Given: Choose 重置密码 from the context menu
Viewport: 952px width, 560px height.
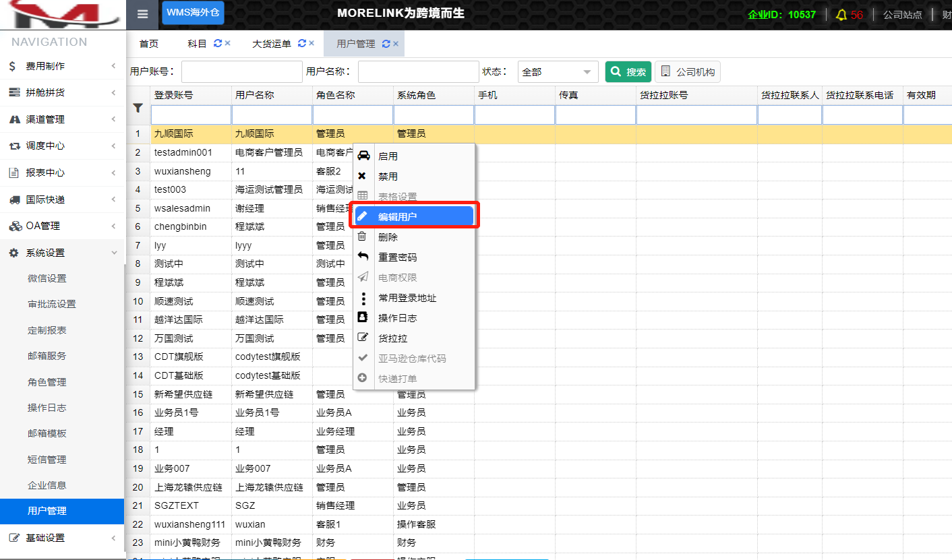Looking at the screenshot, I should 397,257.
